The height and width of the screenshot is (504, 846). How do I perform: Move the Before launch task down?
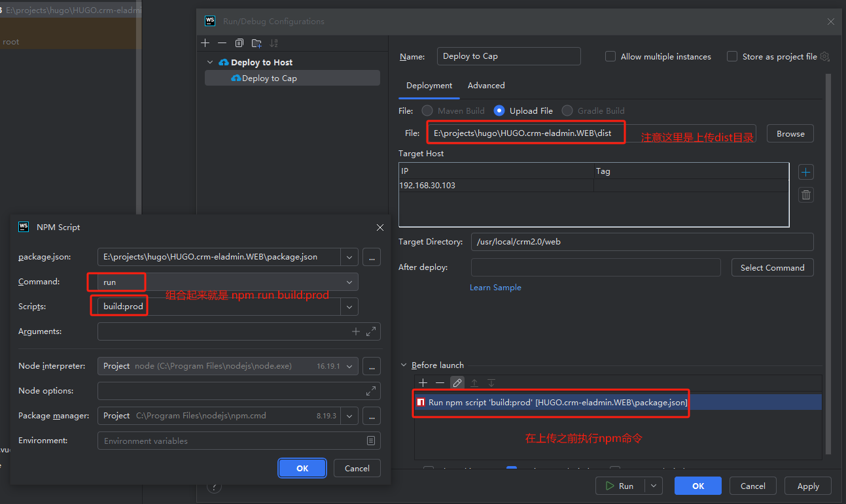pyautogui.click(x=491, y=382)
